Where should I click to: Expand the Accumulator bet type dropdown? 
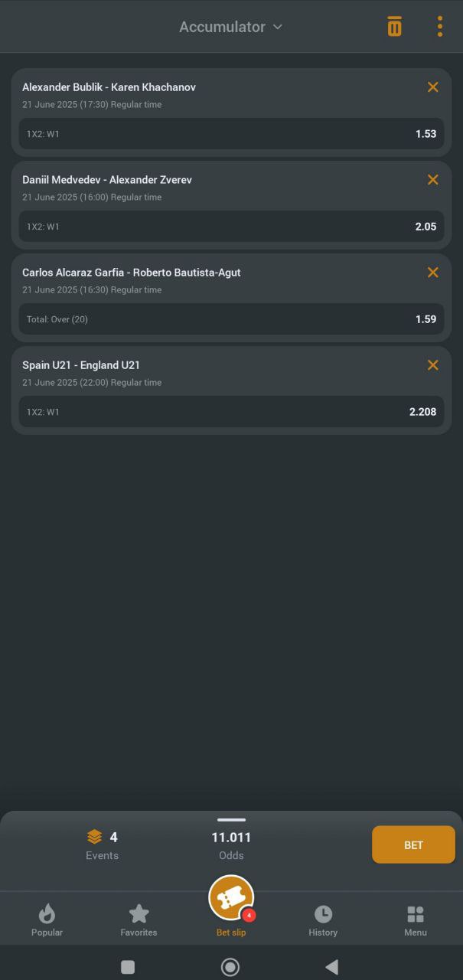pyautogui.click(x=230, y=27)
